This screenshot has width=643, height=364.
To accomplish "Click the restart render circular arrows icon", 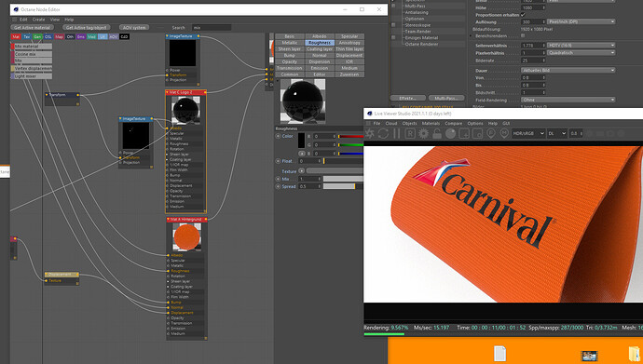I will pos(383,133).
